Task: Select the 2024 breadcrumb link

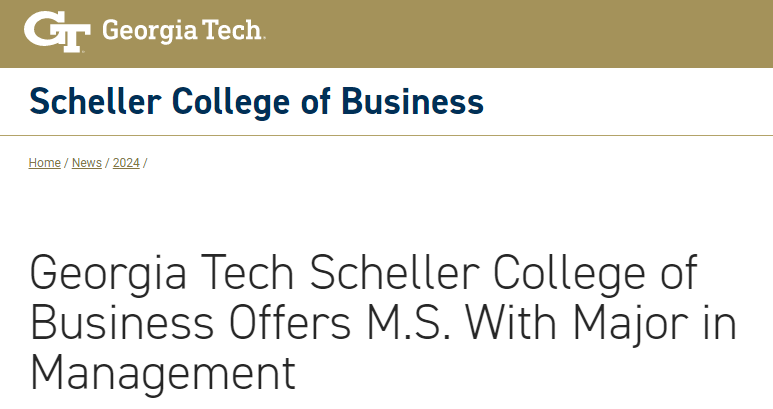Action: click(x=126, y=163)
